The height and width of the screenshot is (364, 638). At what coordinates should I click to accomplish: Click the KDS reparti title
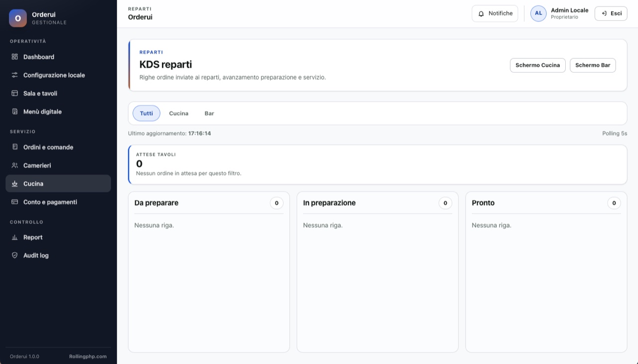[x=165, y=65]
